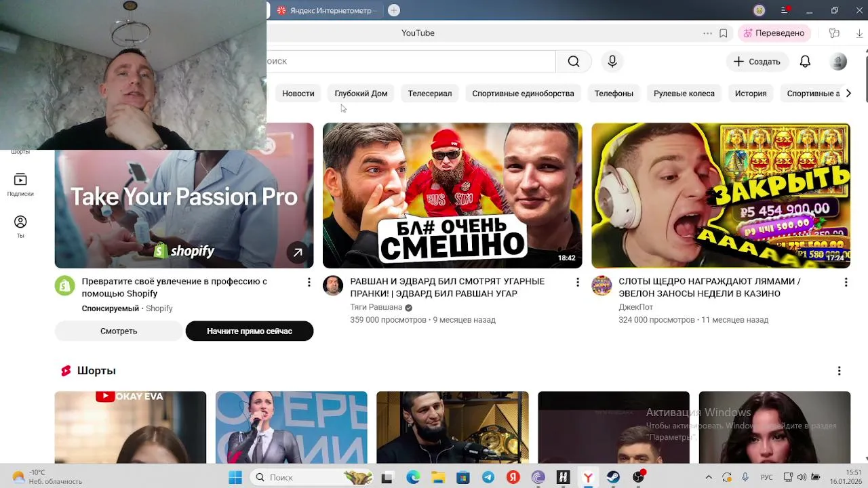Open Шорты section options menu

(x=839, y=371)
